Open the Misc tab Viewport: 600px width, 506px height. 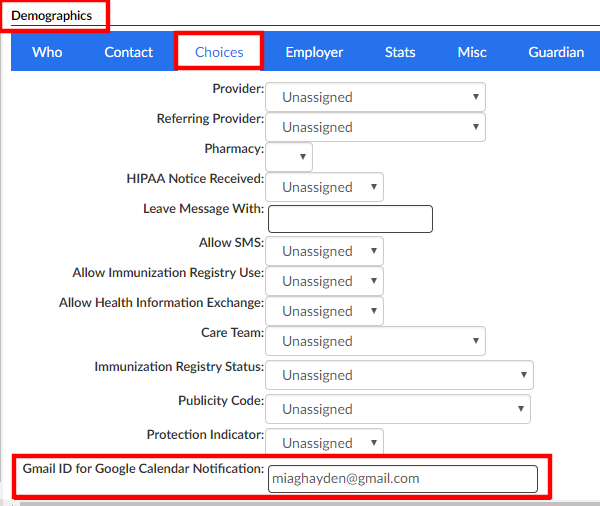point(472,52)
